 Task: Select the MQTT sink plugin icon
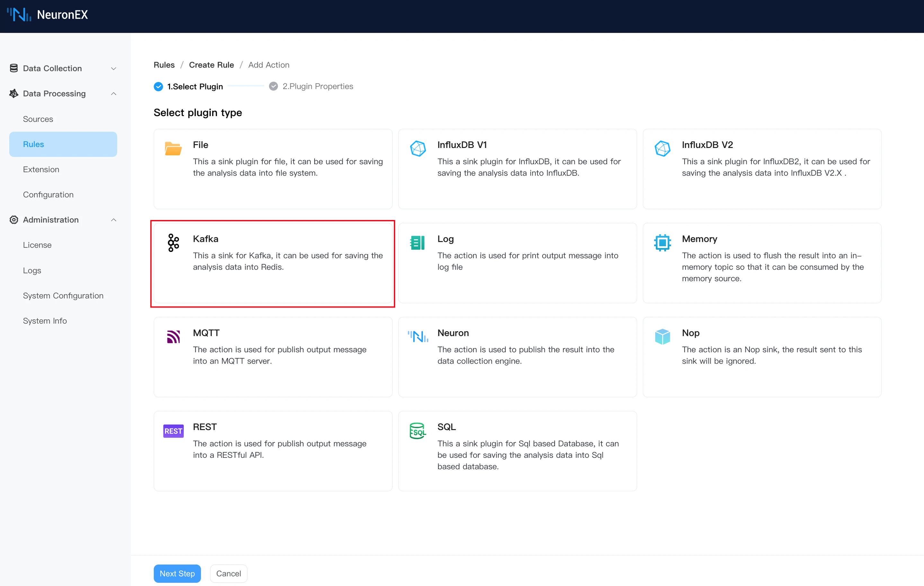(x=174, y=336)
